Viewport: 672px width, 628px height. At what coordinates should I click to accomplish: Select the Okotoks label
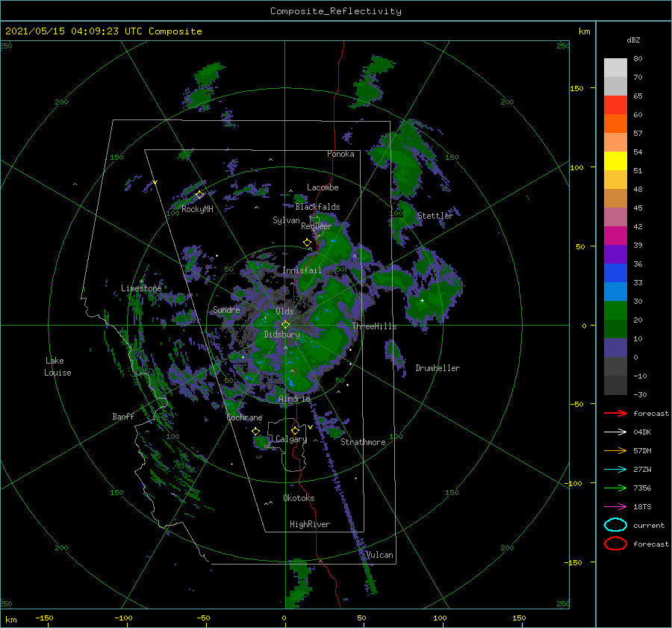click(299, 498)
